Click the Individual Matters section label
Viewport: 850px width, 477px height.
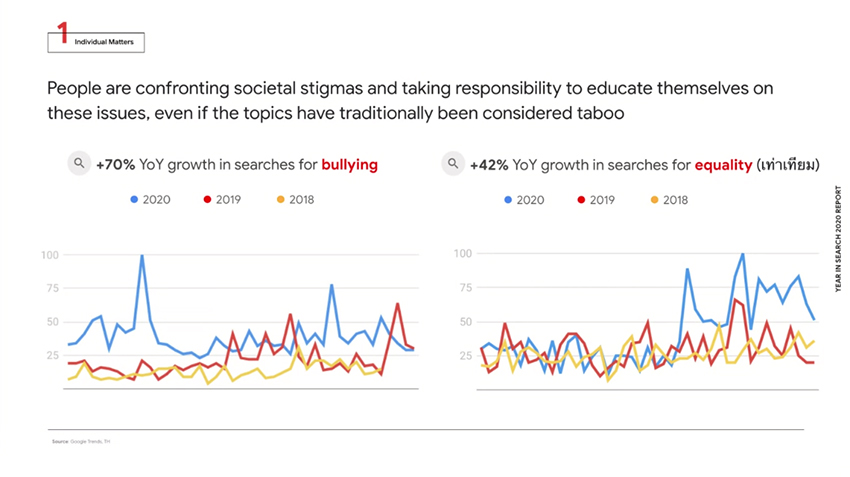103,43
